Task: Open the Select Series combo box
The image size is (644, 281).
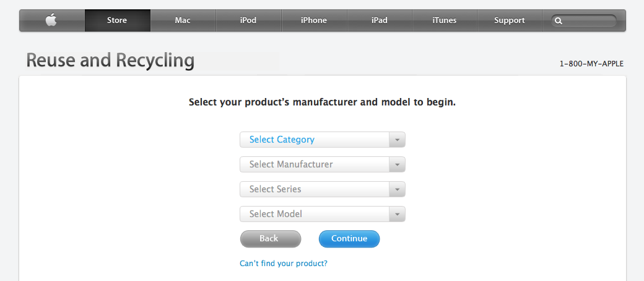Action: (323, 189)
